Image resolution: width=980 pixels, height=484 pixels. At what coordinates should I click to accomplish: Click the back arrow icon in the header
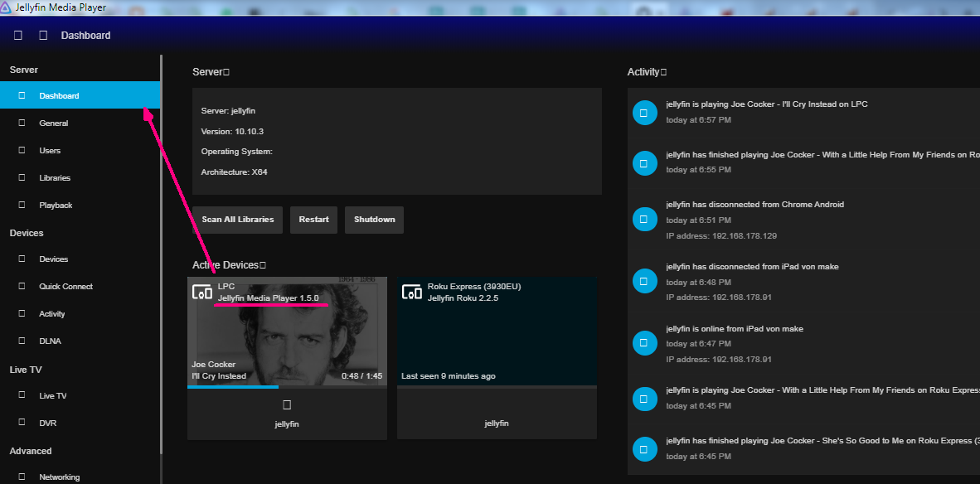[18, 36]
